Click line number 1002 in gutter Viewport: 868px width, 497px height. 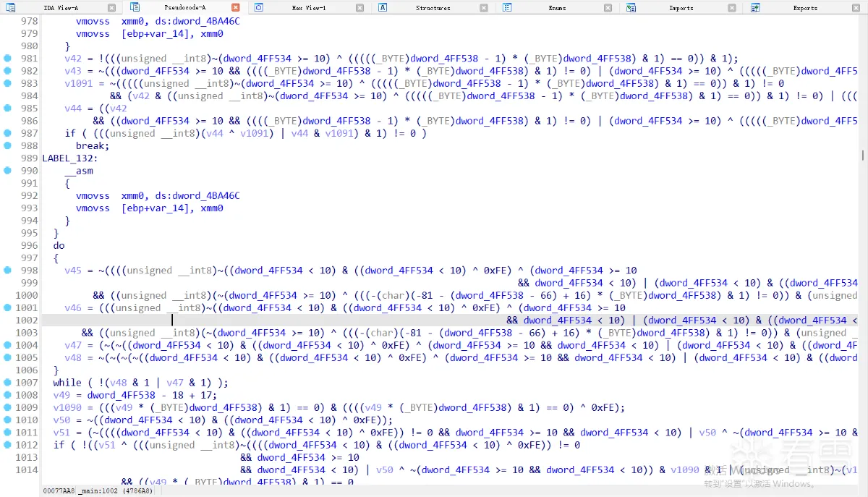pos(26,320)
